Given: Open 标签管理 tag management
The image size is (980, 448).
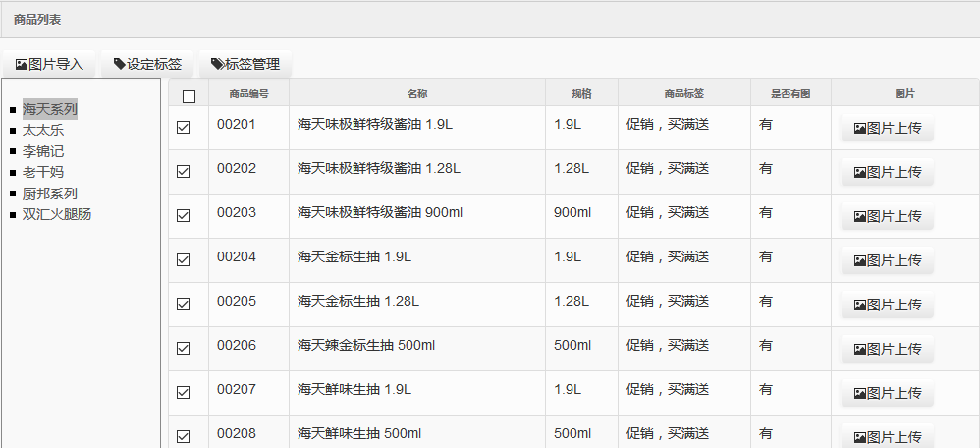Looking at the screenshot, I should click(x=245, y=64).
